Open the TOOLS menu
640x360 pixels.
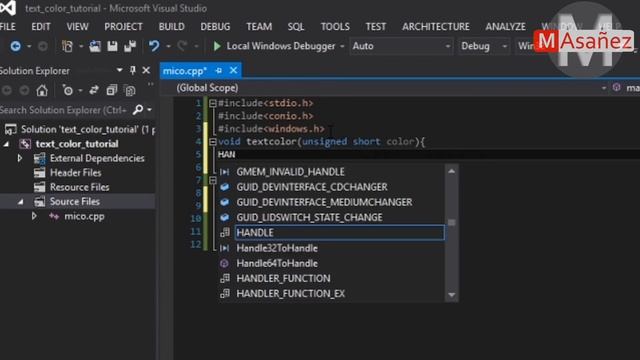click(335, 27)
